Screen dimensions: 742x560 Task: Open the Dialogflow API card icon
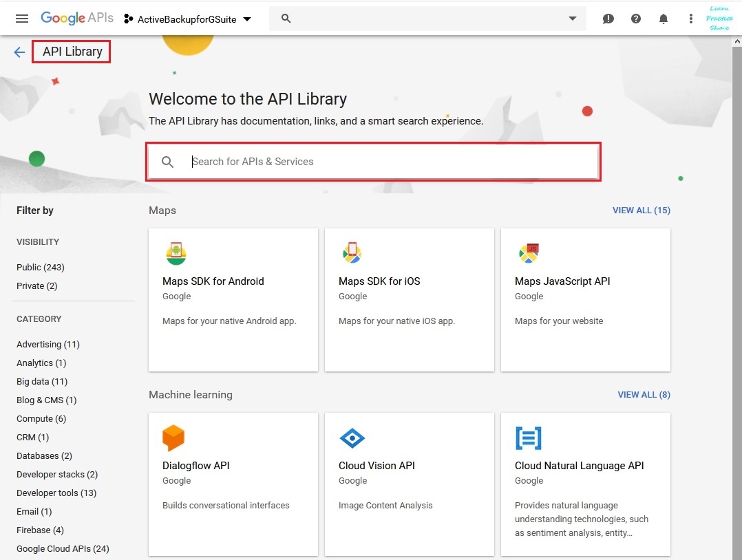[173, 438]
